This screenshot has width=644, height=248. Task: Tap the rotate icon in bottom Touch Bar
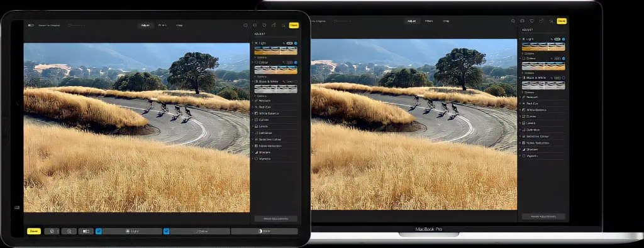(x=52, y=231)
